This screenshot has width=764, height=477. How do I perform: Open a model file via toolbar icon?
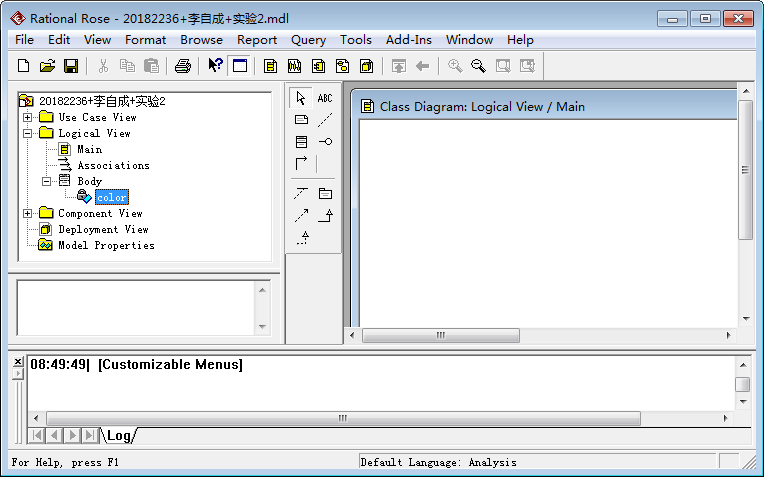pos(47,66)
